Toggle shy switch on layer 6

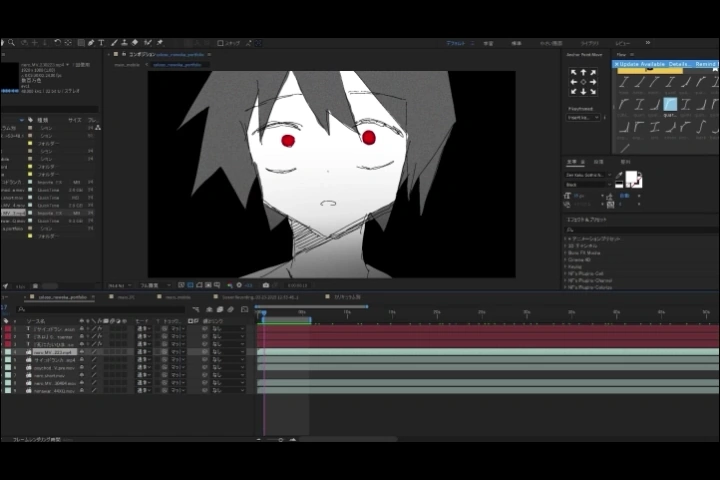pyautogui.click(x=82, y=367)
